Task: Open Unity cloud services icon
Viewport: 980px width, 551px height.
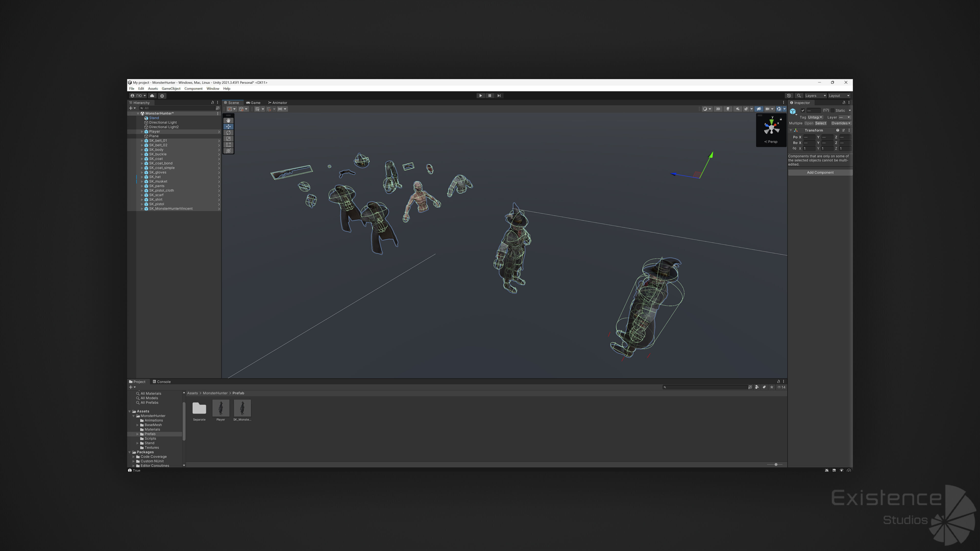Action: [152, 96]
